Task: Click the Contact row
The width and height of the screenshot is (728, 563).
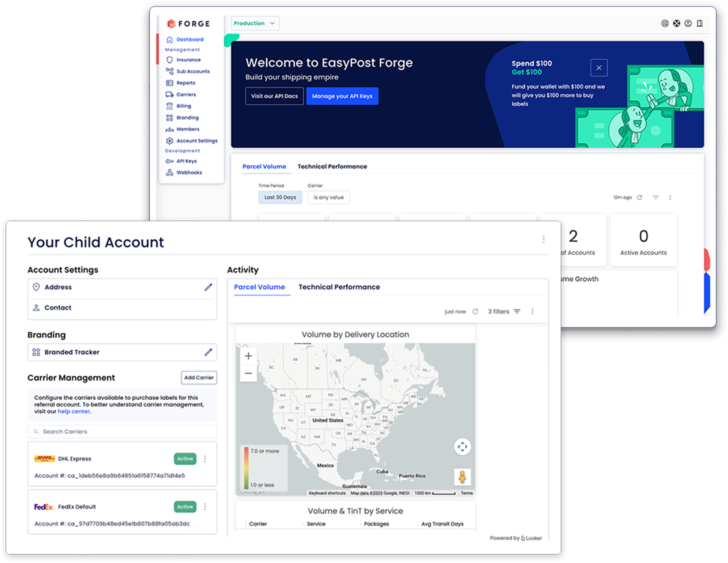Action: (122, 308)
